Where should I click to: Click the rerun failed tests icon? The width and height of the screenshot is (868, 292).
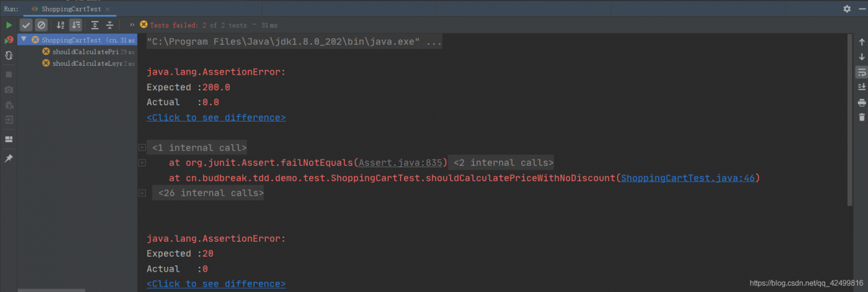[x=9, y=40]
